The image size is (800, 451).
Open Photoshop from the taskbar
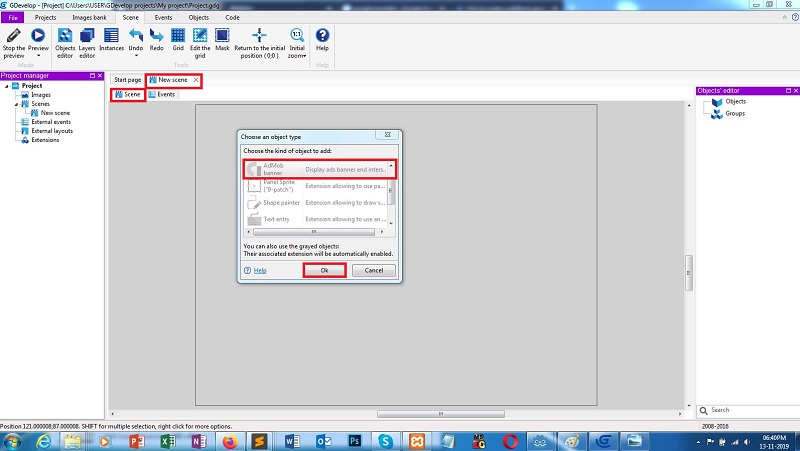tap(355, 441)
